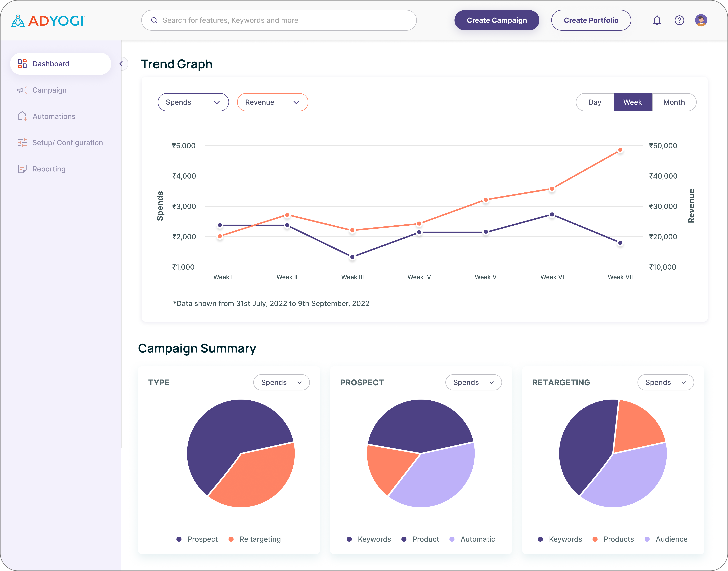728x571 pixels.
Task: Toggle Audience legend in RETARGETING chart
Action: (x=666, y=539)
